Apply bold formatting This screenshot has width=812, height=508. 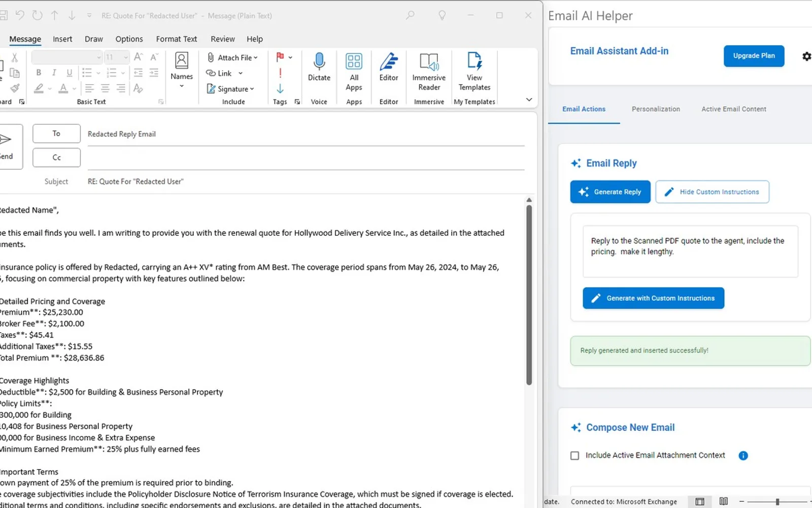click(39, 73)
